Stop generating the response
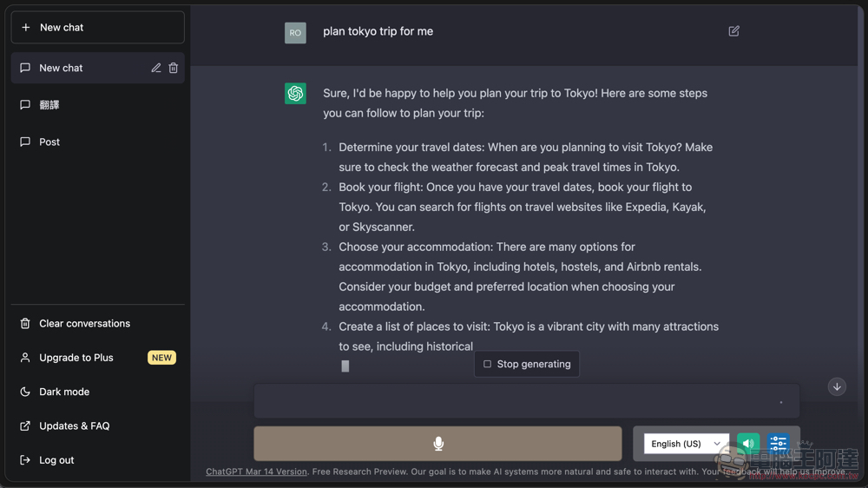Viewport: 868px width, 488px height. (x=527, y=364)
